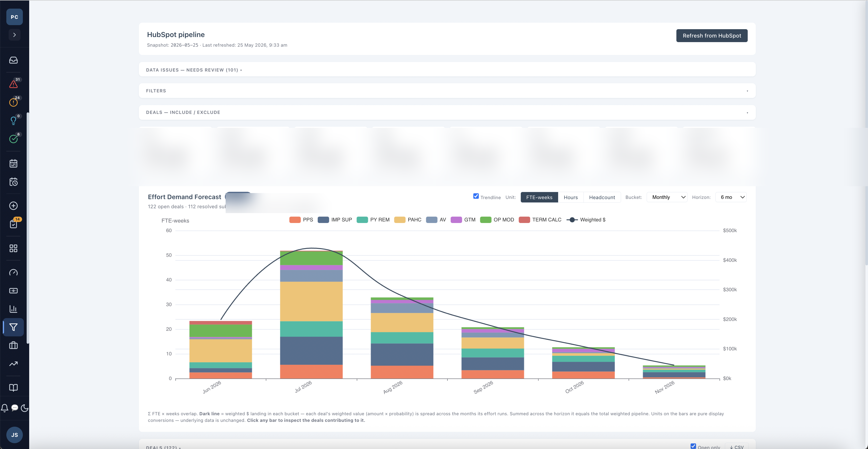Click the Oct 2026 stacked bar
The image size is (868, 449).
(x=583, y=363)
